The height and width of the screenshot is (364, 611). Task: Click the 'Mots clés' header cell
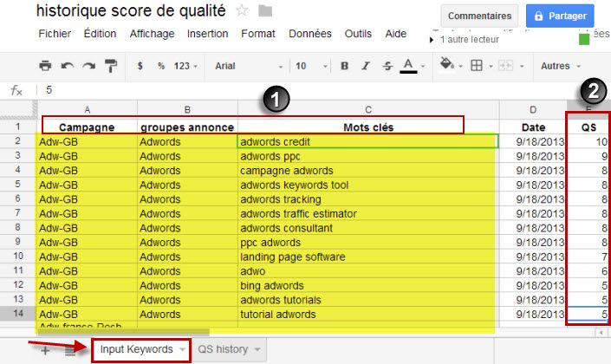[368, 127]
